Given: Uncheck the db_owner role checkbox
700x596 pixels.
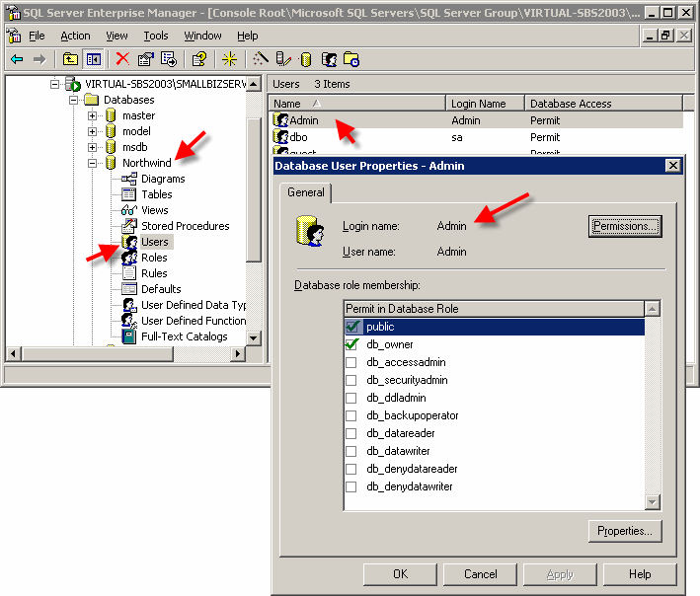Looking at the screenshot, I should coord(351,344).
